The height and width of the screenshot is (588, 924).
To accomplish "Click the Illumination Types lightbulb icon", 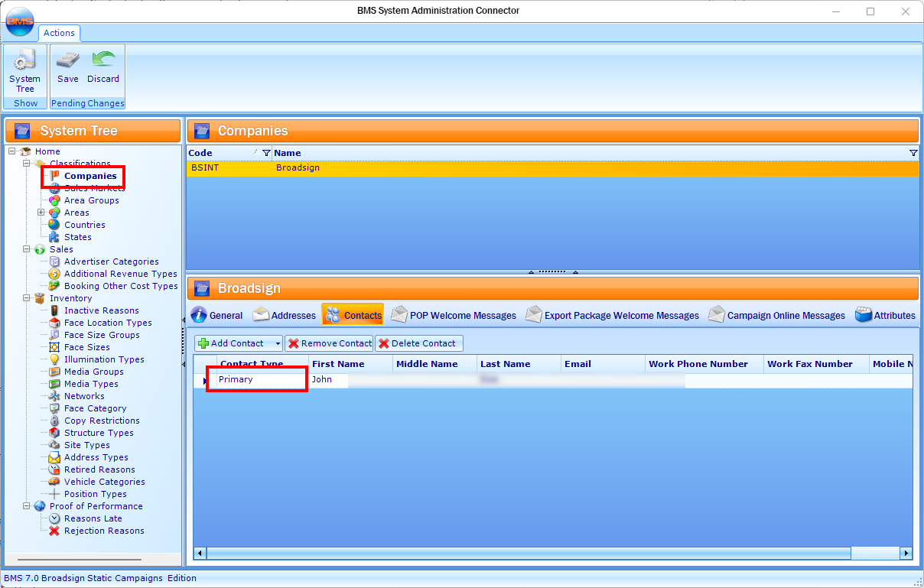I will coord(54,359).
